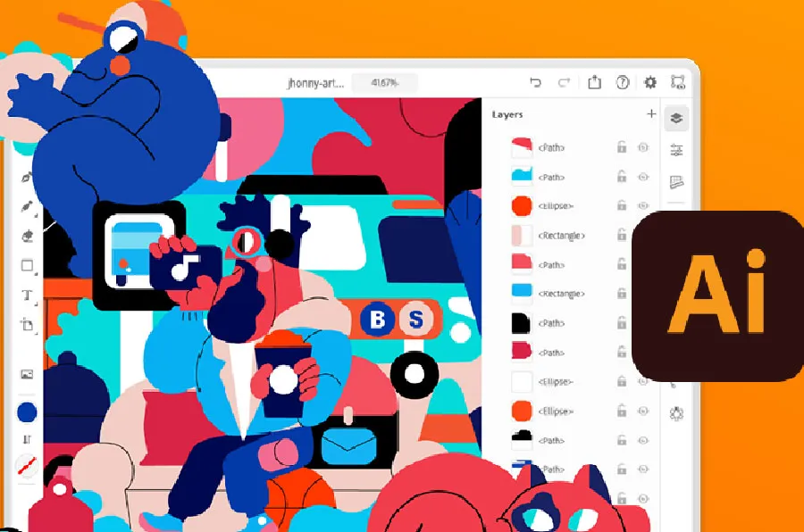Open the Share/export icon
Screen dimensions: 804x532
pyautogui.click(x=594, y=82)
